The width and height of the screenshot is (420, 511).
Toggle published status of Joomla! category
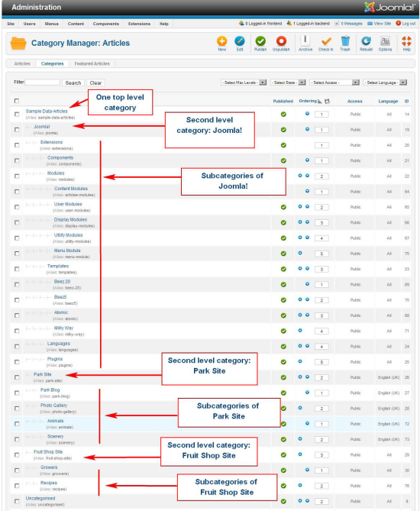(x=283, y=130)
